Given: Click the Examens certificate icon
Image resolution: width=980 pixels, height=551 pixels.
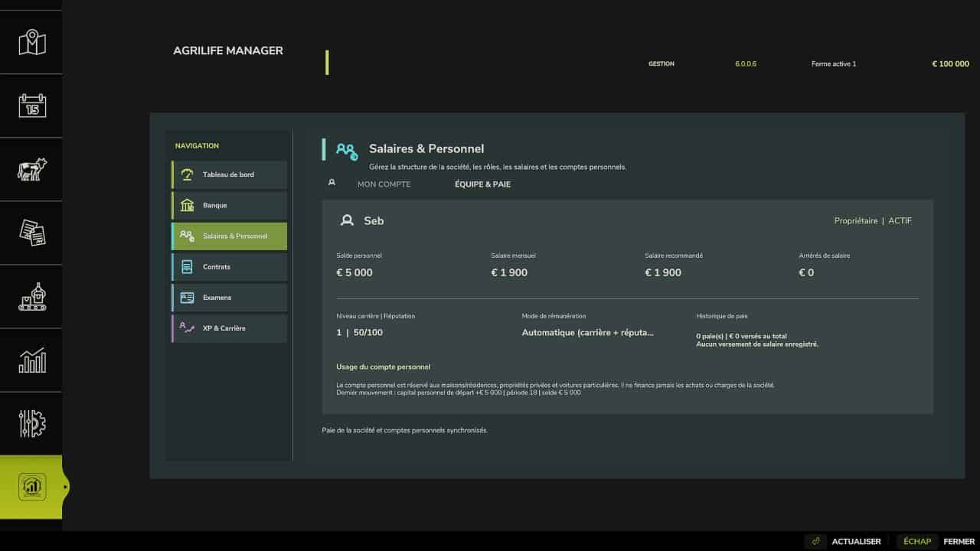Looking at the screenshot, I should pyautogui.click(x=187, y=298).
